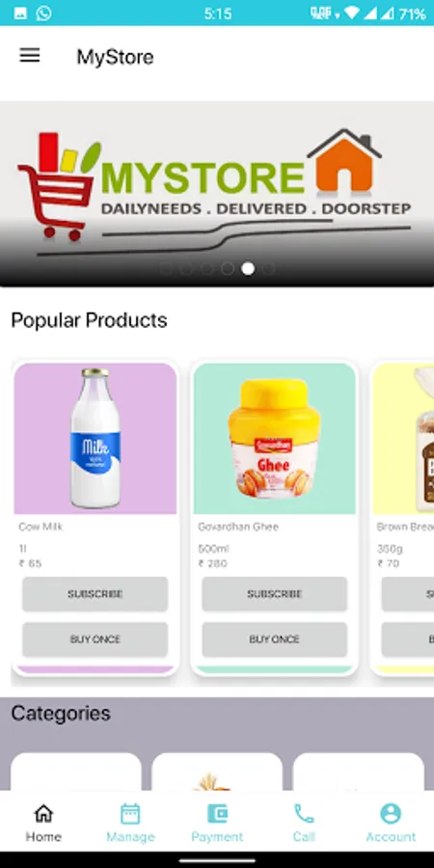
Task: Tap the Home icon in bottom bar
Action: (43, 813)
